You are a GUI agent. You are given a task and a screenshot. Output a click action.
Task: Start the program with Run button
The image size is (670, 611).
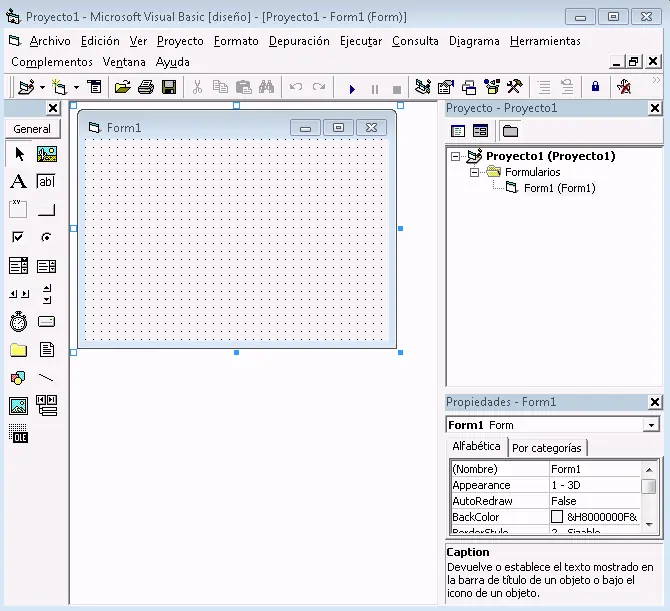352,89
